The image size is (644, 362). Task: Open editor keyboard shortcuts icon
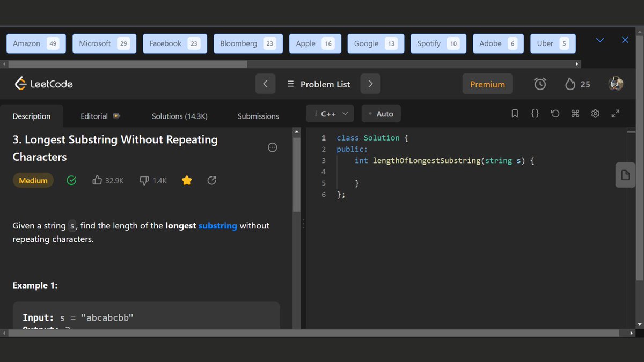(575, 114)
